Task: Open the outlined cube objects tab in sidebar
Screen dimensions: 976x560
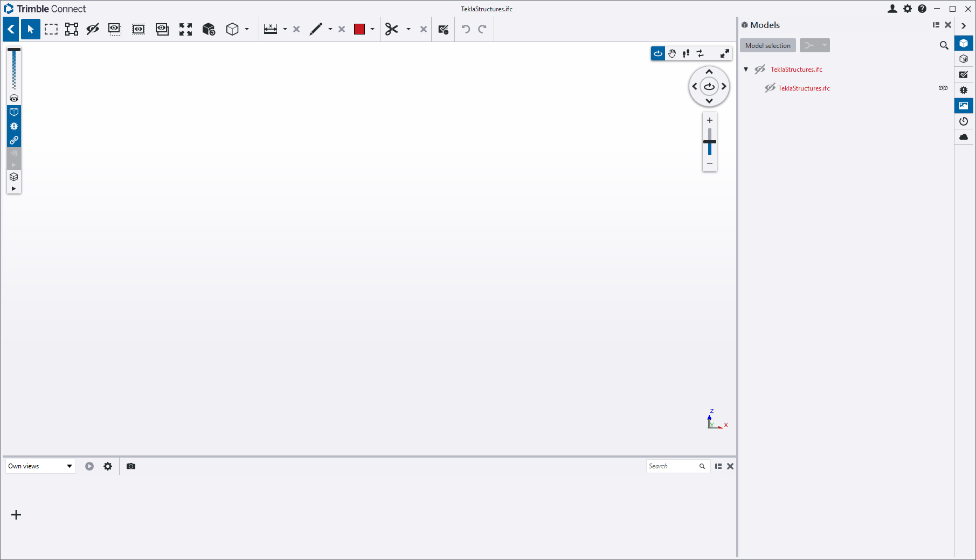Action: click(964, 59)
